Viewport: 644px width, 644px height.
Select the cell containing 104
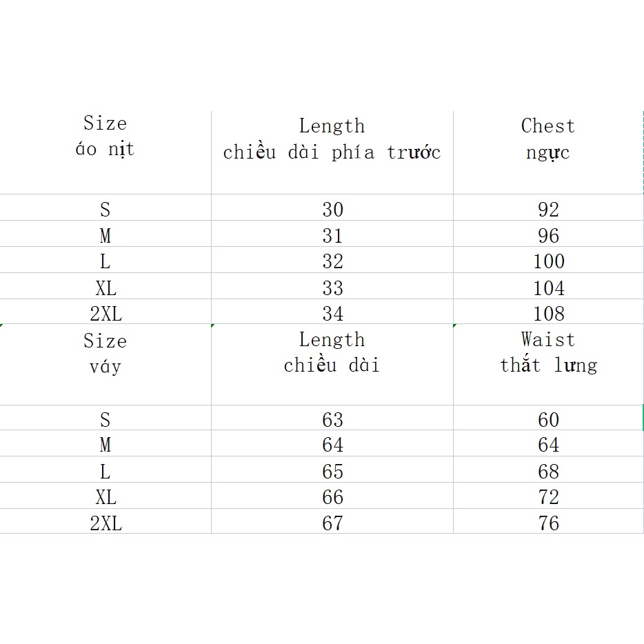click(x=548, y=288)
